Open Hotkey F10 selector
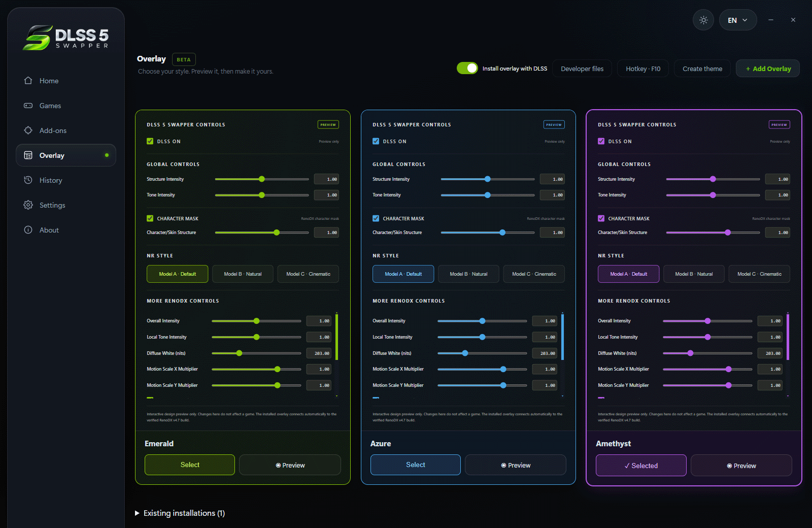The height and width of the screenshot is (528, 812). (643, 69)
